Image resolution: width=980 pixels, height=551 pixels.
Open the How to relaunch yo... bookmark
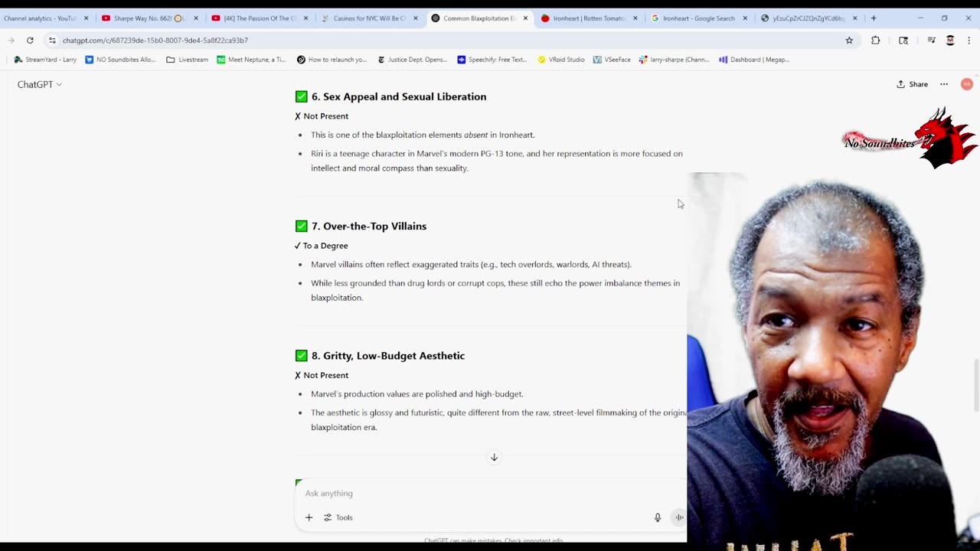click(332, 60)
